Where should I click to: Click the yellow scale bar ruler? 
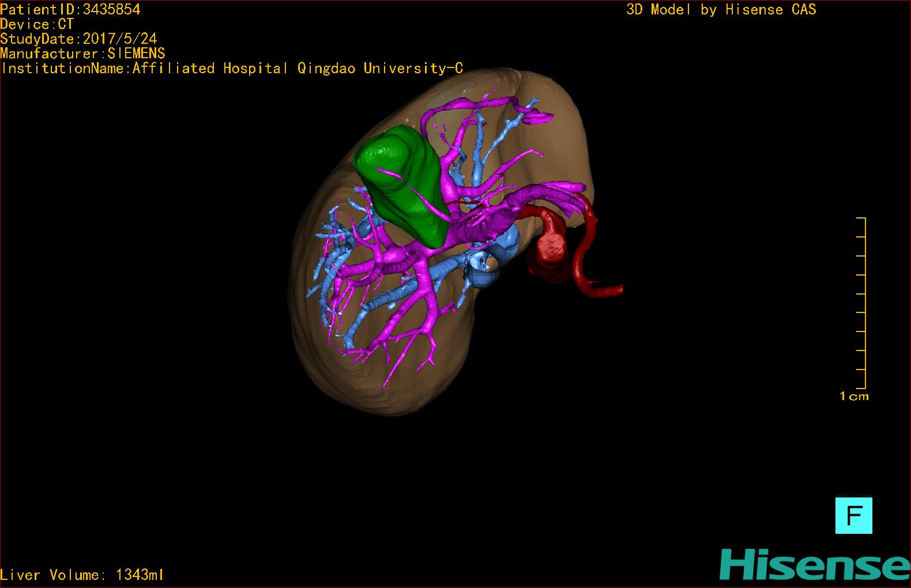click(x=861, y=303)
